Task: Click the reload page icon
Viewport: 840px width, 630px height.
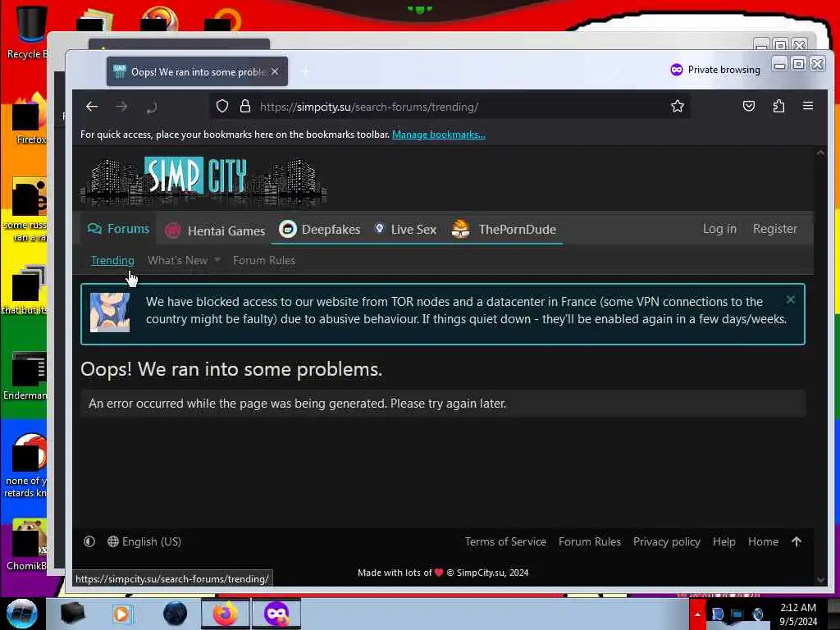Action: coord(151,107)
